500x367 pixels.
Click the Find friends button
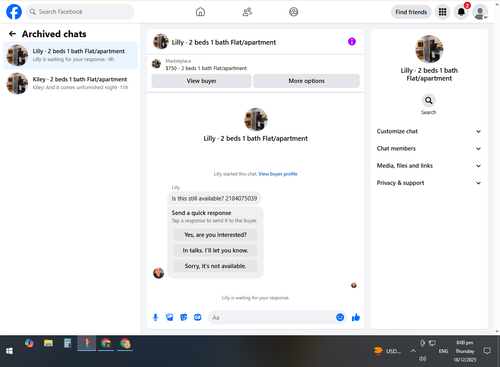[x=411, y=12]
